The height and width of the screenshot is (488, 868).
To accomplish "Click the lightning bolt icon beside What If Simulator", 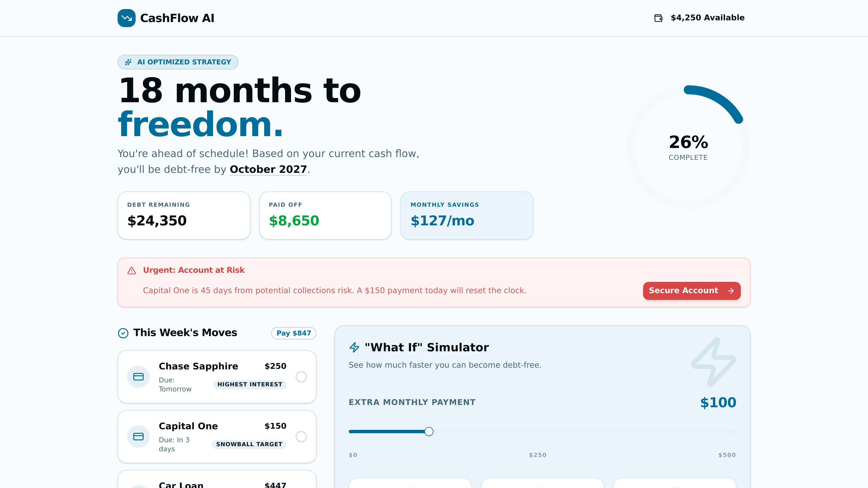I will tap(354, 347).
